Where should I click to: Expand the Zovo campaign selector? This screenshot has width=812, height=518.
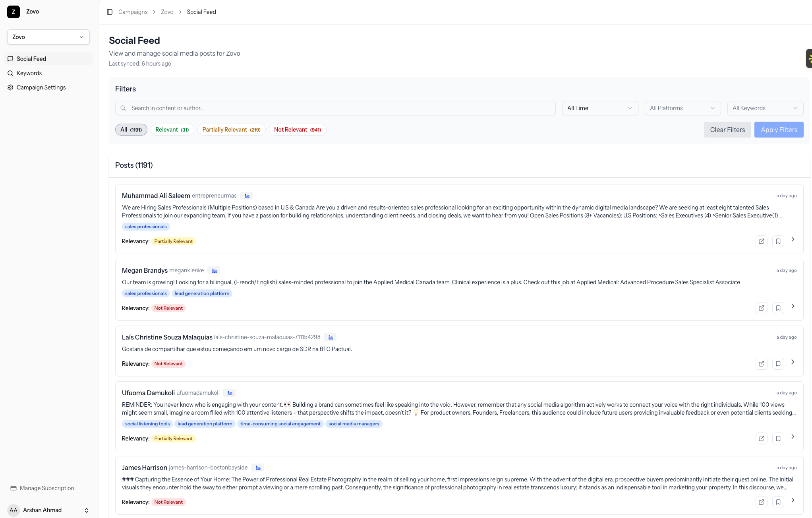coord(48,37)
